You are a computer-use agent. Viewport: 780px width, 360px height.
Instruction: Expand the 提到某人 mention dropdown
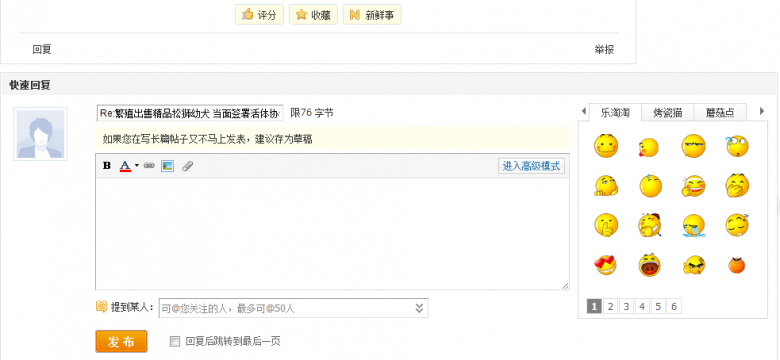pyautogui.click(x=419, y=308)
